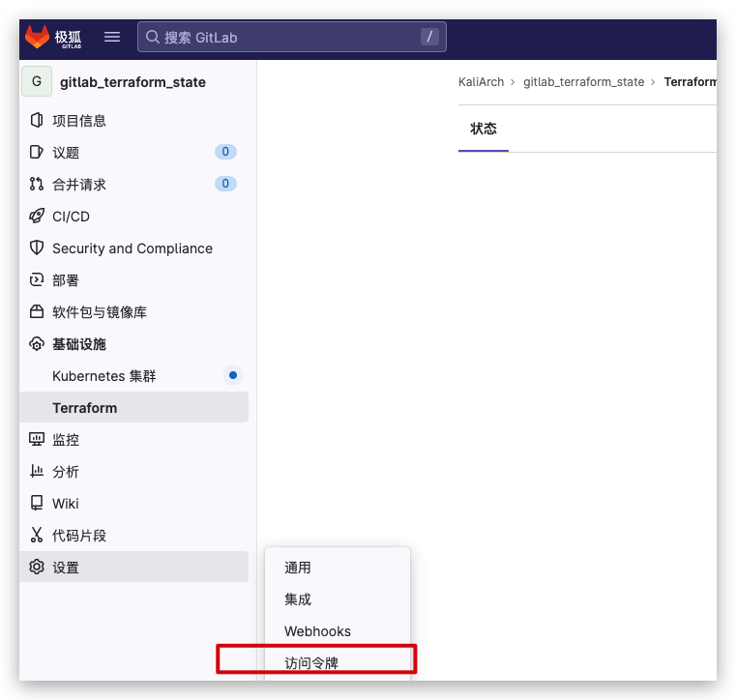The width and height of the screenshot is (736, 700).
Task: Open Kubernetes 集群 sidebar item
Action: tap(103, 376)
